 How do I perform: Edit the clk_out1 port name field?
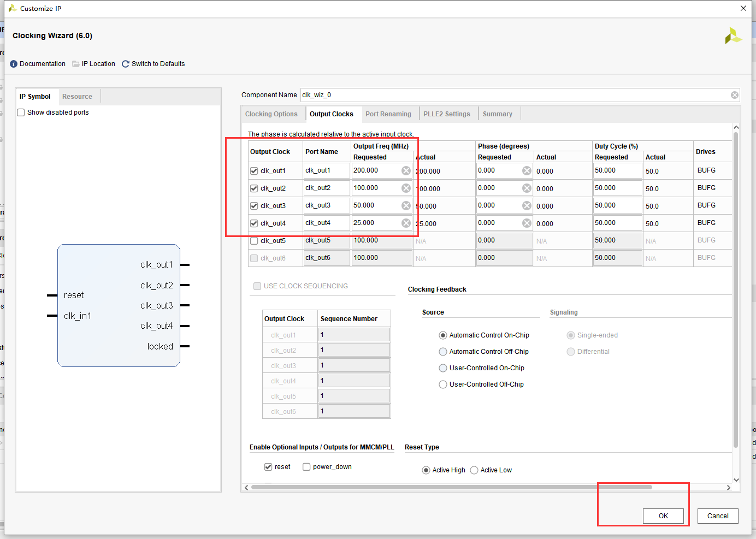click(x=327, y=170)
